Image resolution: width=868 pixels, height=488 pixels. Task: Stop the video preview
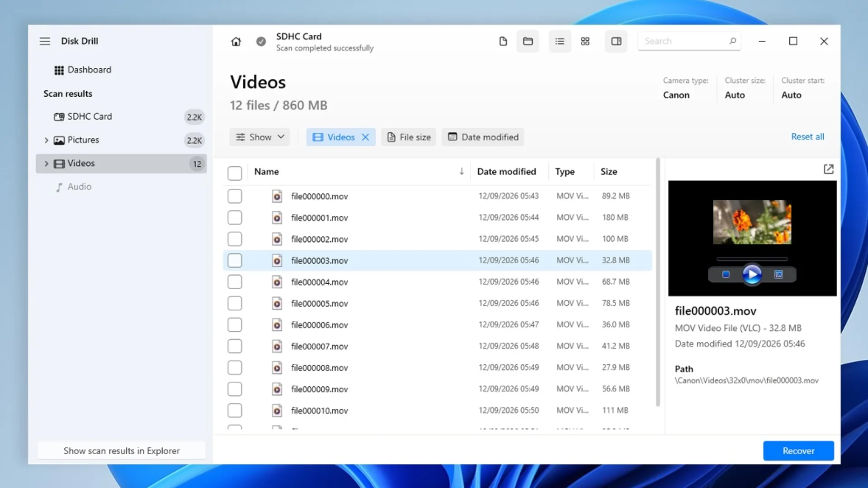[726, 274]
